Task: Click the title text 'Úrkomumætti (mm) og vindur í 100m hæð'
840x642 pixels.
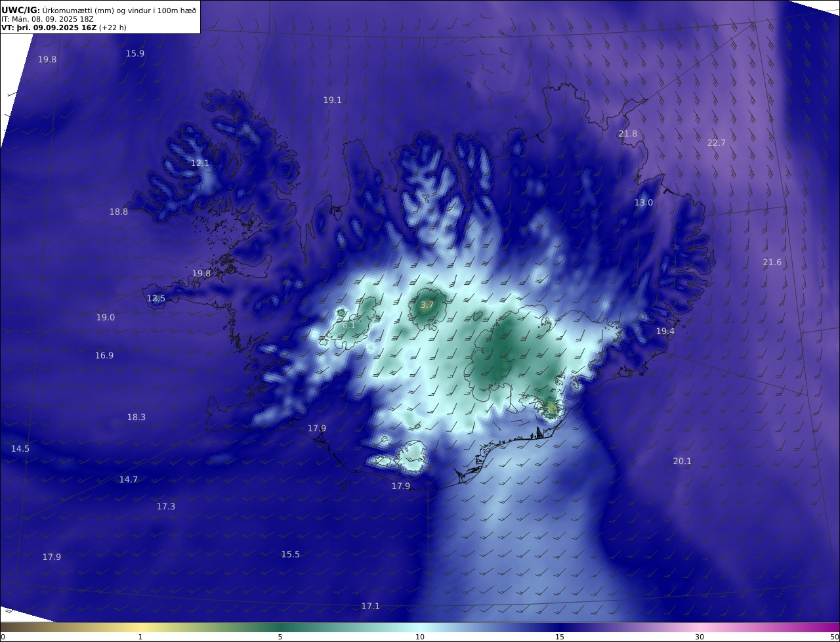Action: (x=119, y=10)
